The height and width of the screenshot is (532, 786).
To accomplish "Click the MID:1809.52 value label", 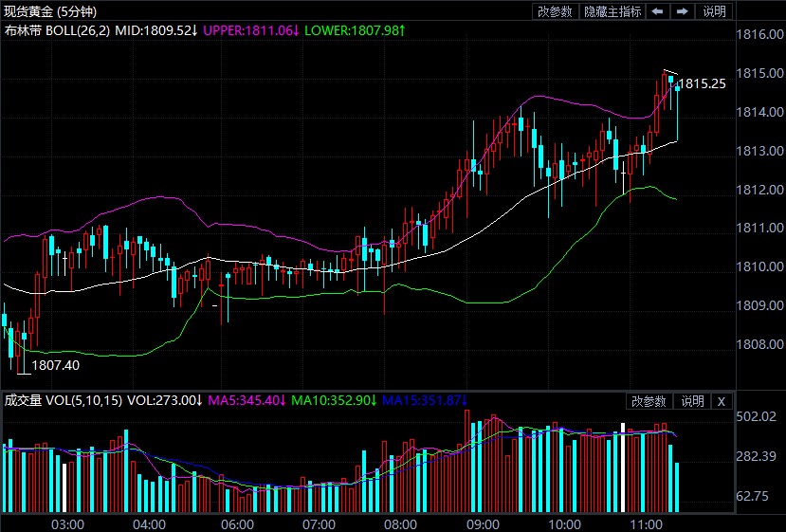I will 155,30.
